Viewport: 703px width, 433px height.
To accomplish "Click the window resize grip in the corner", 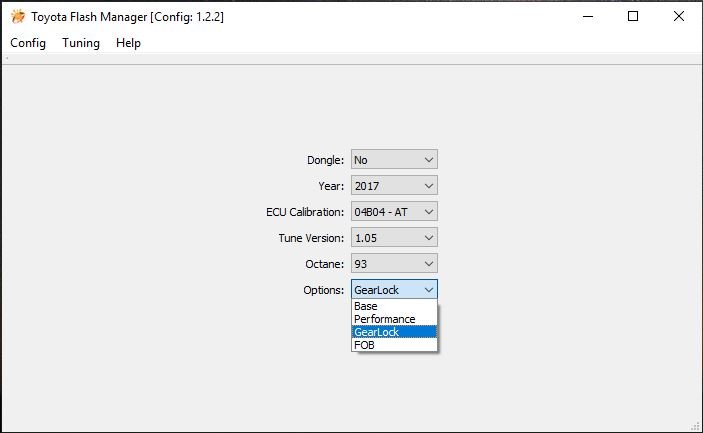I will [x=695, y=426].
